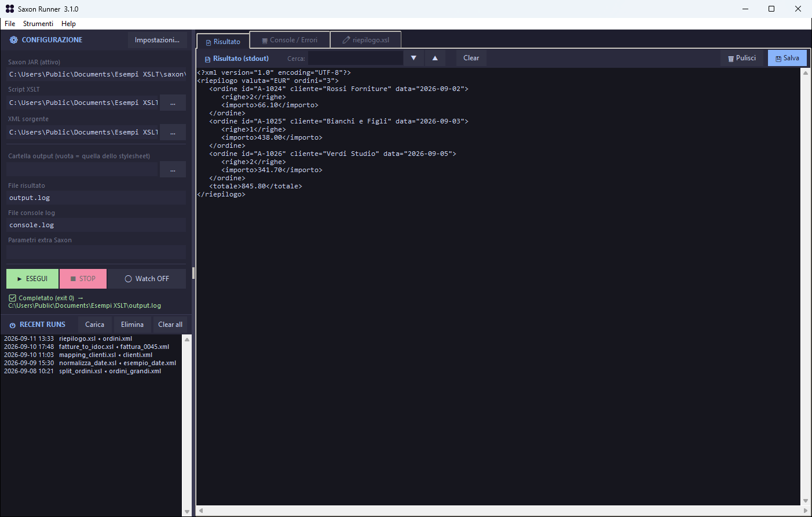The height and width of the screenshot is (517, 812).
Task: Open the Help menu
Action: coord(68,24)
